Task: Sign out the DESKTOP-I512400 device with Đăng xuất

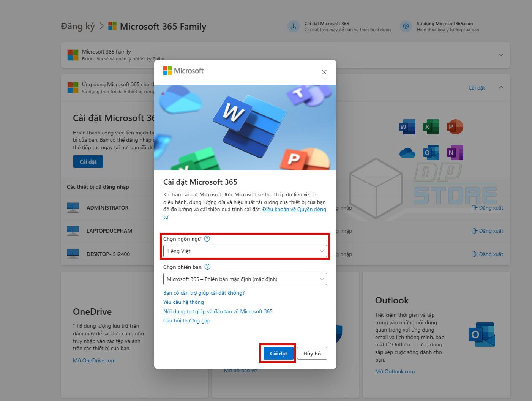Action: tap(488, 254)
